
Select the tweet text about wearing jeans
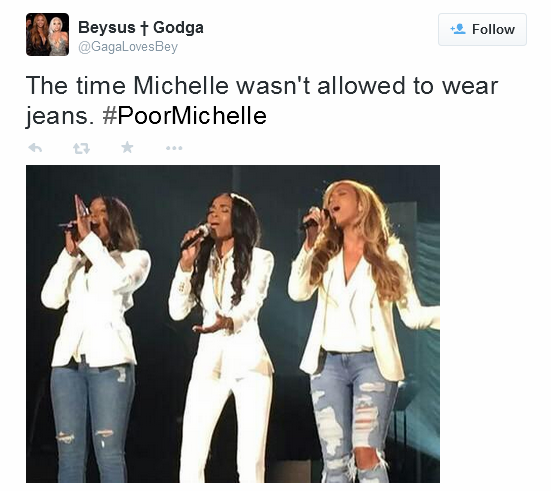click(262, 101)
